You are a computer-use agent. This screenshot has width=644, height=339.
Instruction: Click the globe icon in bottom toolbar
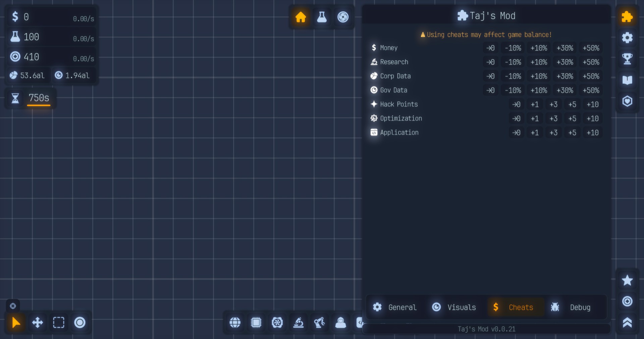pos(235,323)
